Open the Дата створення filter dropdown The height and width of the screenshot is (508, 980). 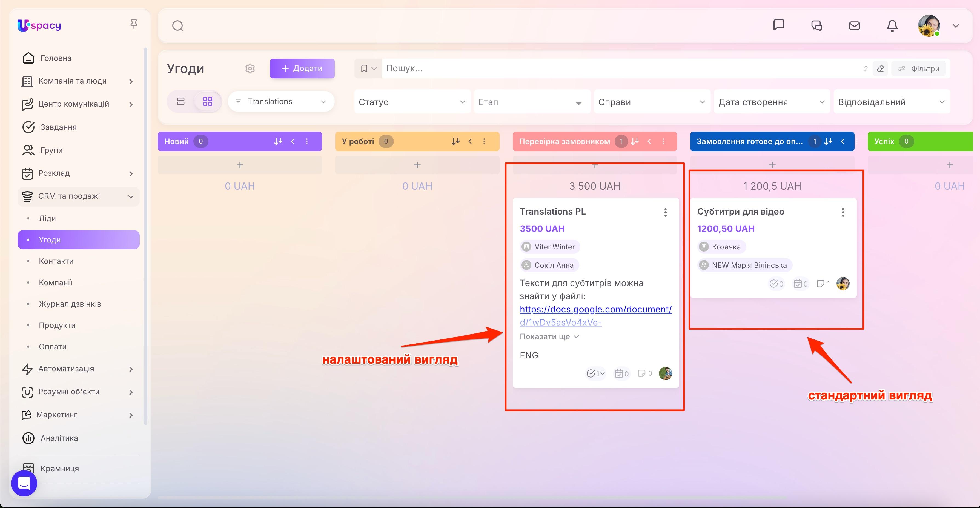click(772, 102)
